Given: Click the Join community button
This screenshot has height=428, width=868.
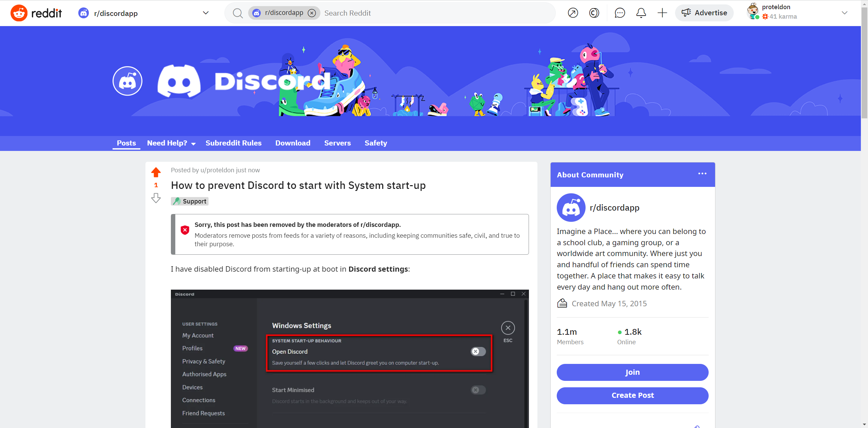Looking at the screenshot, I should coord(632,372).
